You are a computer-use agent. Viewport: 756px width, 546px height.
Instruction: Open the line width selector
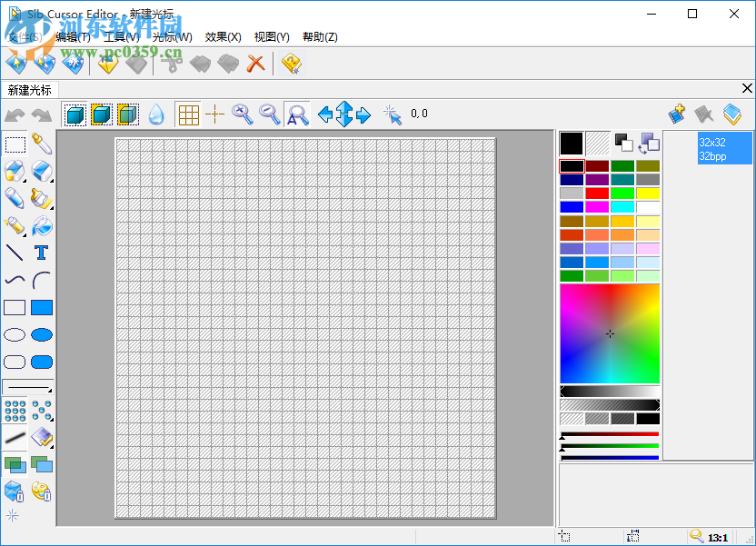[x=27, y=389]
